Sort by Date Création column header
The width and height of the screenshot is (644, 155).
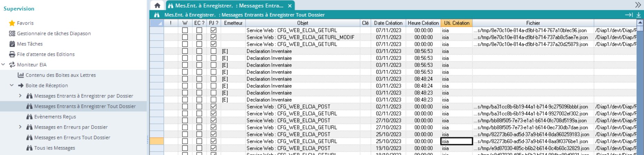click(x=388, y=23)
